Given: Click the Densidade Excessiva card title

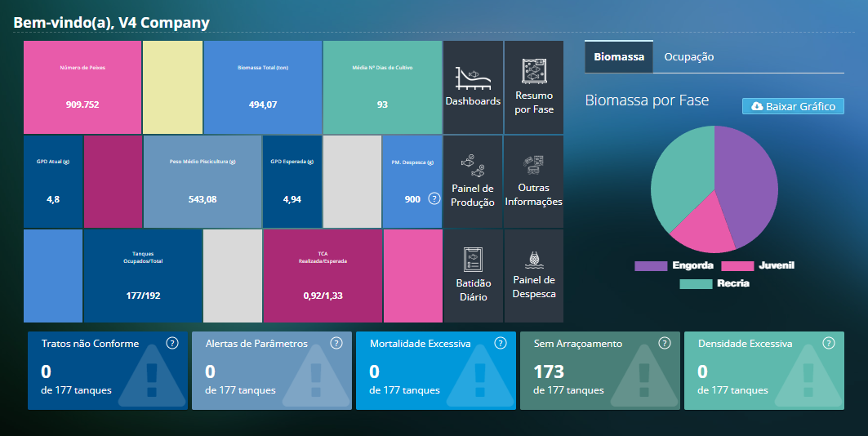Looking at the screenshot, I should [745, 344].
